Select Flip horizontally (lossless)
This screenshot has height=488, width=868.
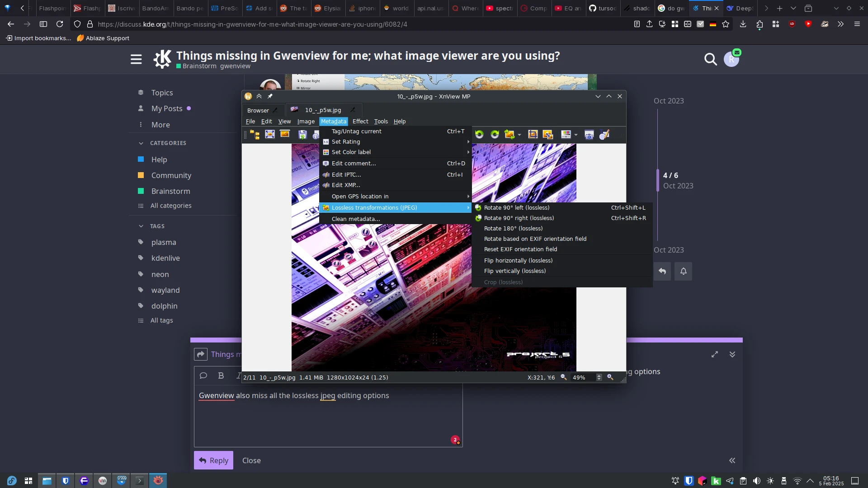coord(562,260)
